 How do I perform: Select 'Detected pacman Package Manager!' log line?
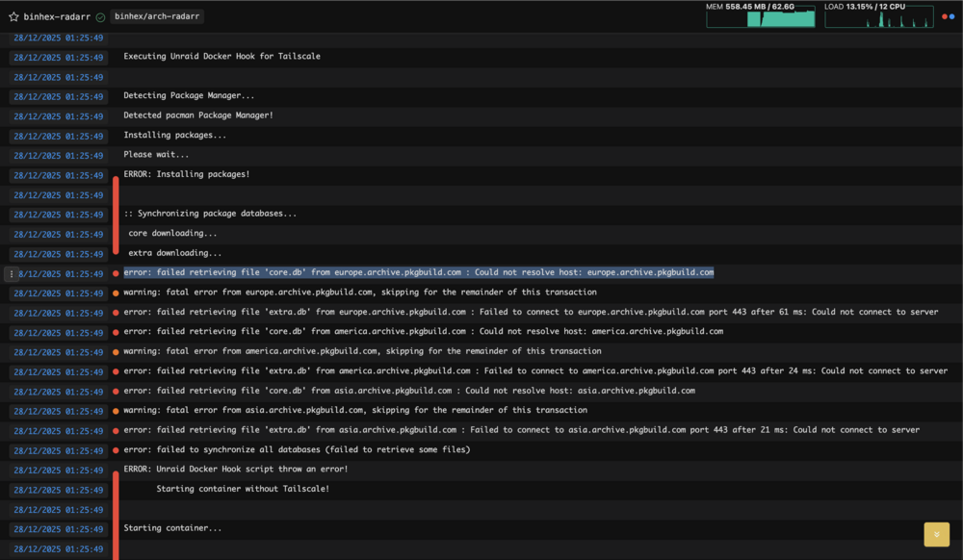pos(198,115)
